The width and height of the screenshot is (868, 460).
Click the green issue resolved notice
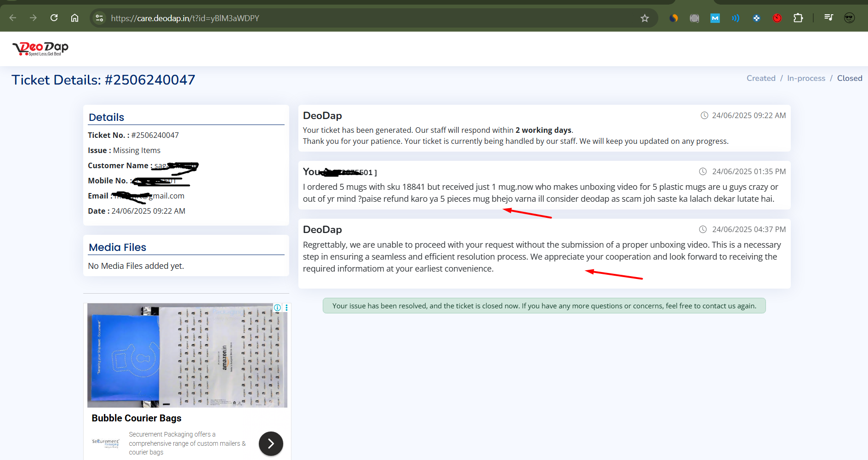tap(544, 306)
